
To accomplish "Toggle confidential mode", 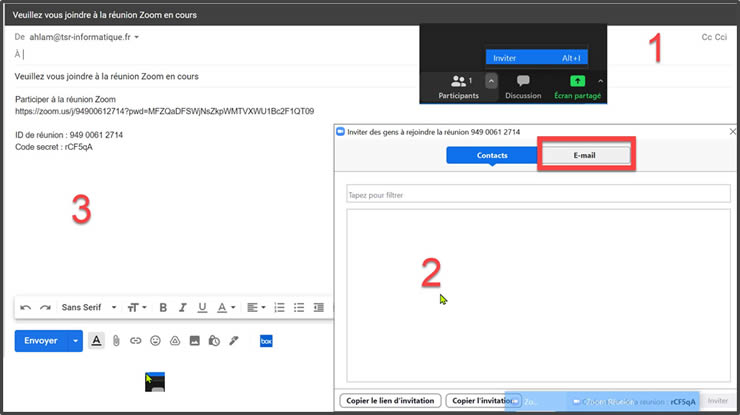I will pyautogui.click(x=214, y=341).
